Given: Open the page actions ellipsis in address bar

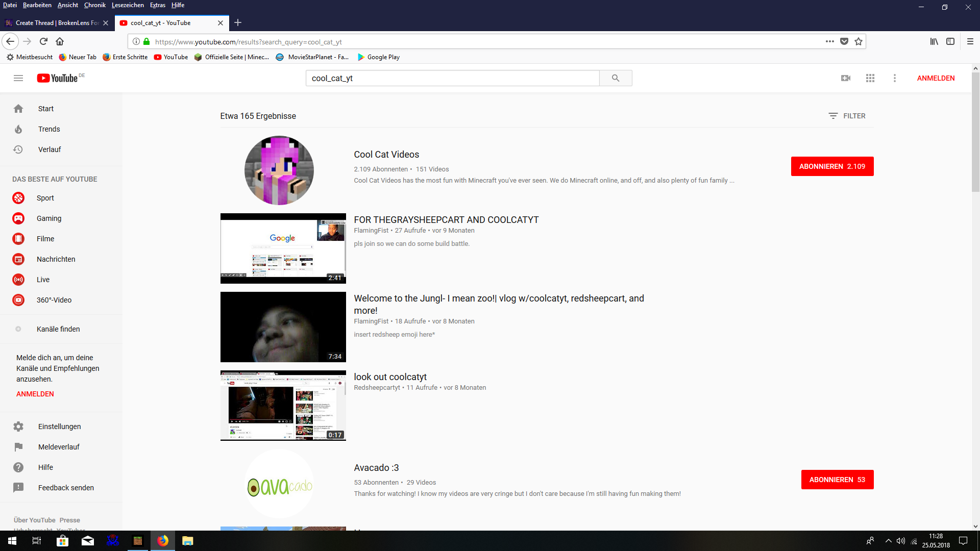Looking at the screenshot, I should click(x=830, y=41).
